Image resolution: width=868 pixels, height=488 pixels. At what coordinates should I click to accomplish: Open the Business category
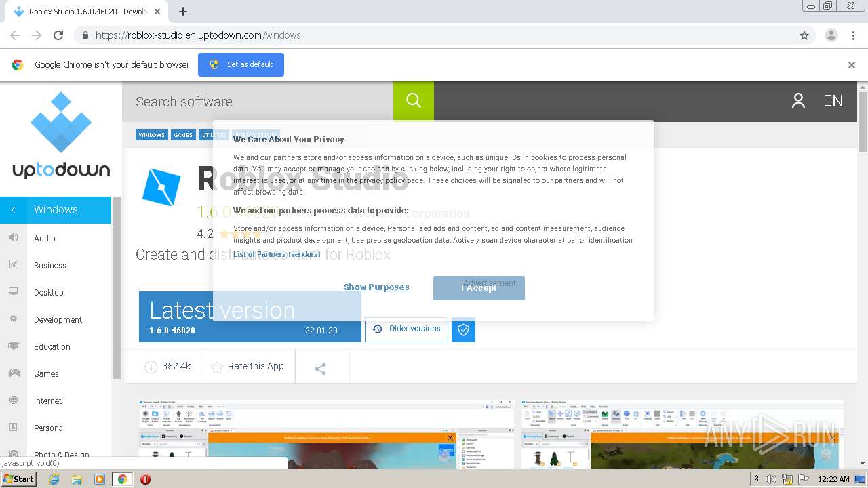50,265
